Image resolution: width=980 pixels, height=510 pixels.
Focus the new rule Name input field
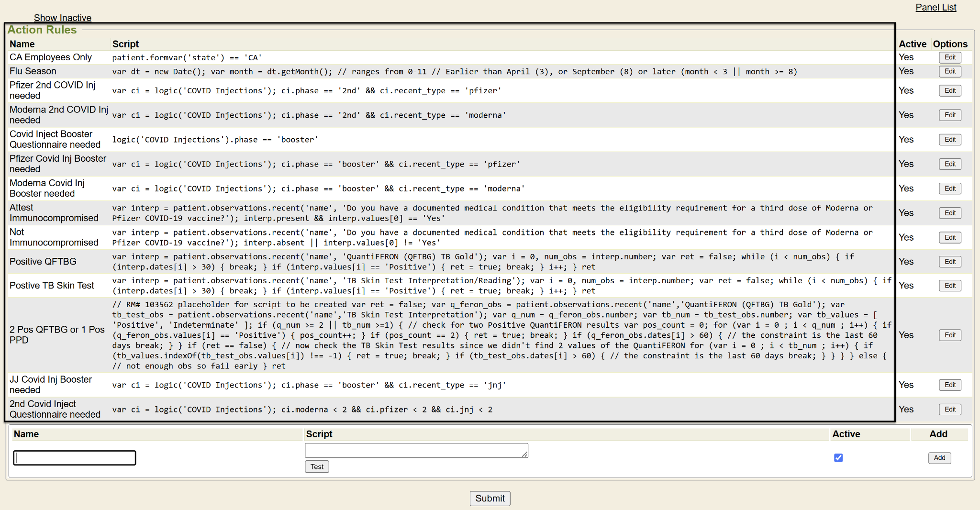[x=75, y=458]
